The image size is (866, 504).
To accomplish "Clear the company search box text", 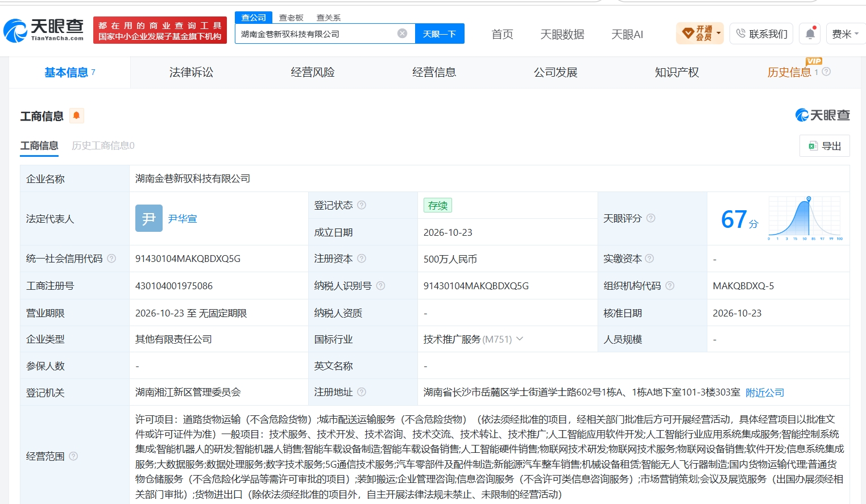I will tap(402, 34).
